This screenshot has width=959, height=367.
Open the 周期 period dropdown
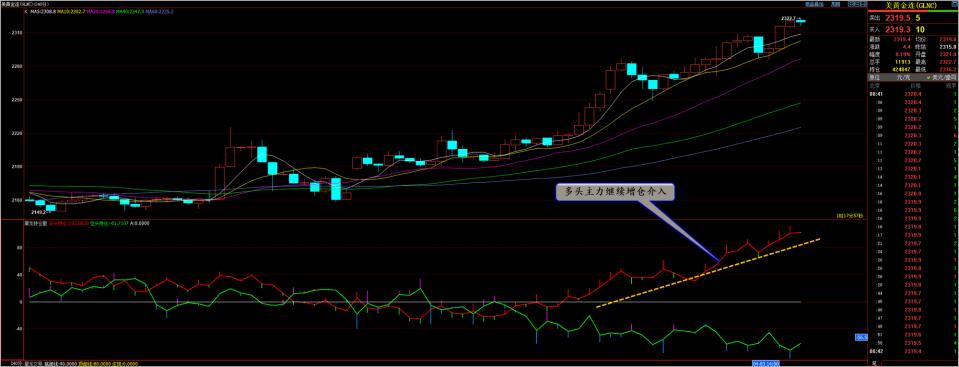835,4
